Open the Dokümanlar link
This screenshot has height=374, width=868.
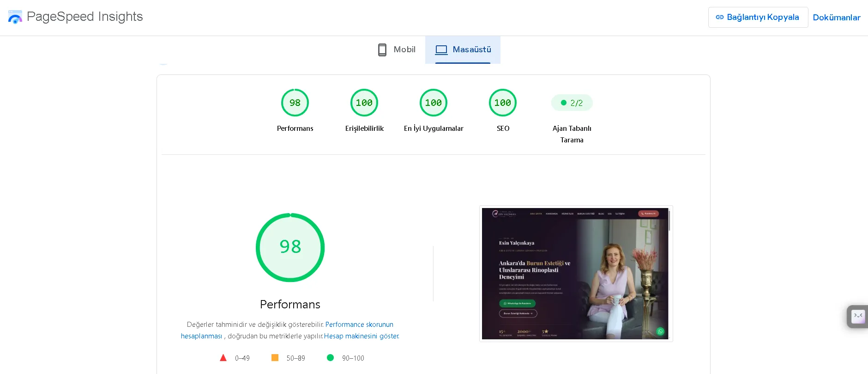pos(837,18)
